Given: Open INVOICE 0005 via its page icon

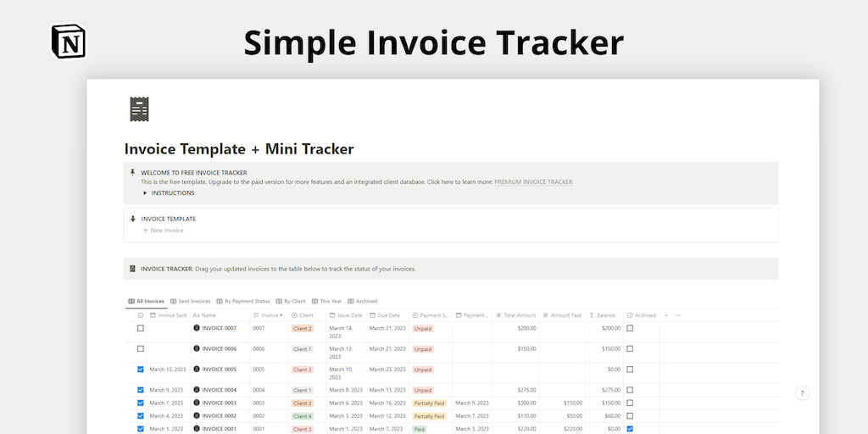Looking at the screenshot, I should pyautogui.click(x=197, y=370).
